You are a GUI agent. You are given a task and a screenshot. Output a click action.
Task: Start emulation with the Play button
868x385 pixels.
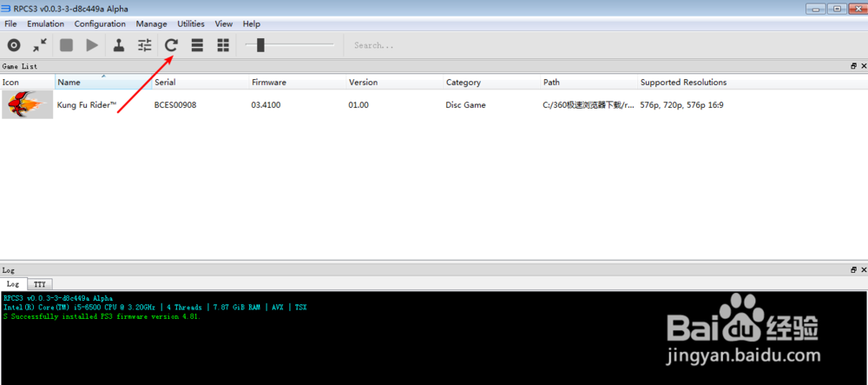(93, 45)
